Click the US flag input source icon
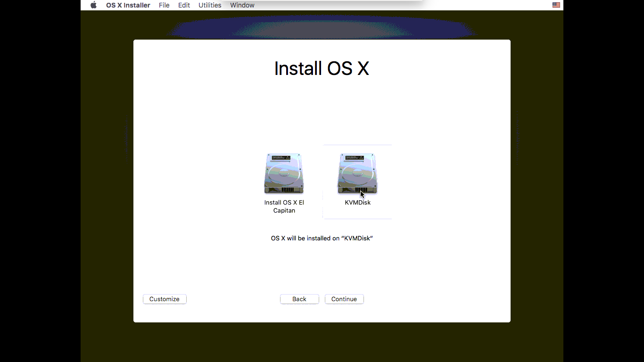The width and height of the screenshot is (644, 362). coord(556,5)
